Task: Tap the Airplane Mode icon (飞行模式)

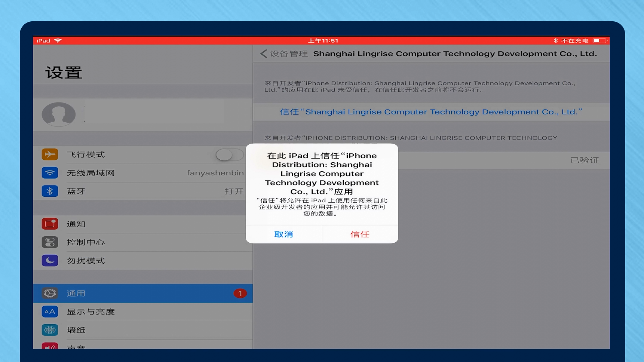Action: (50, 154)
